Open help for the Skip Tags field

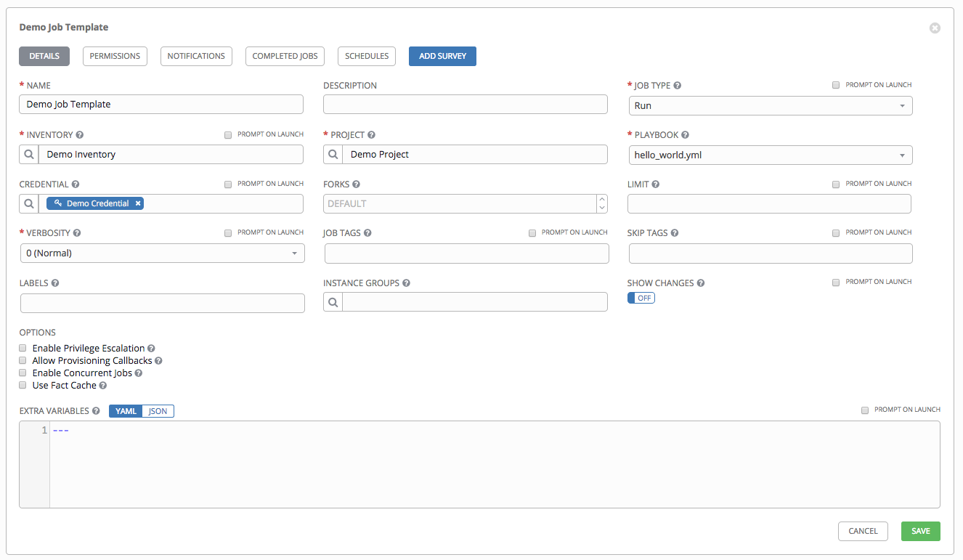(675, 233)
